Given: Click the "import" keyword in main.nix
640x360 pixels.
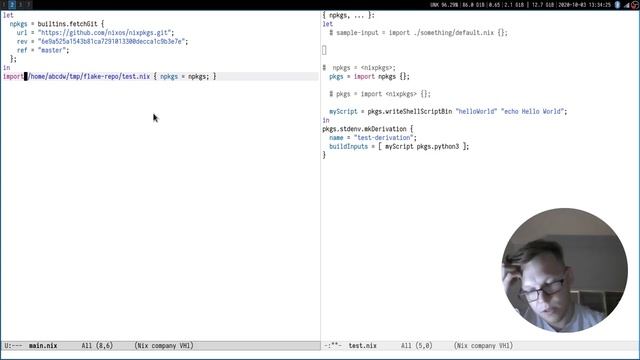Looking at the screenshot, I should 13,77.
